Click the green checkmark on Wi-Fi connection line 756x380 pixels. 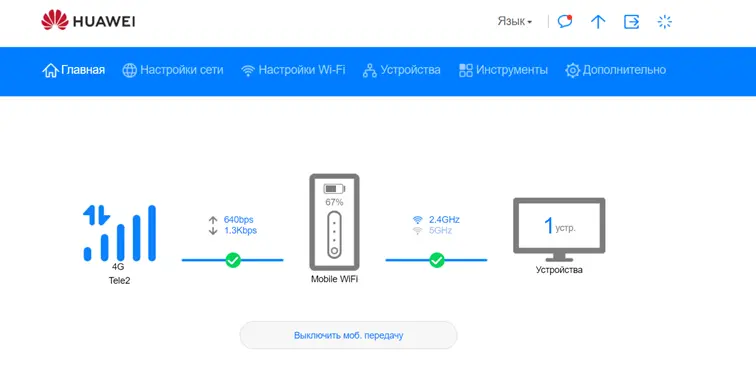point(437,260)
